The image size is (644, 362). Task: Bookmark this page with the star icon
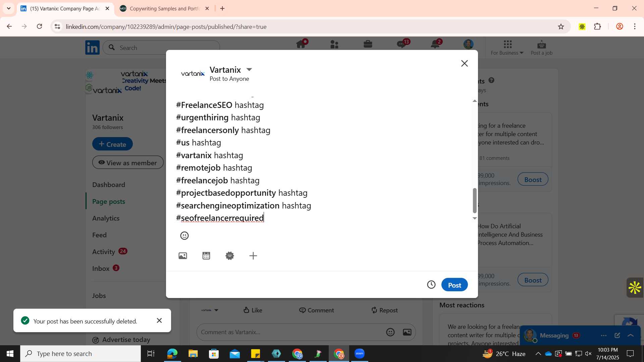(x=561, y=26)
